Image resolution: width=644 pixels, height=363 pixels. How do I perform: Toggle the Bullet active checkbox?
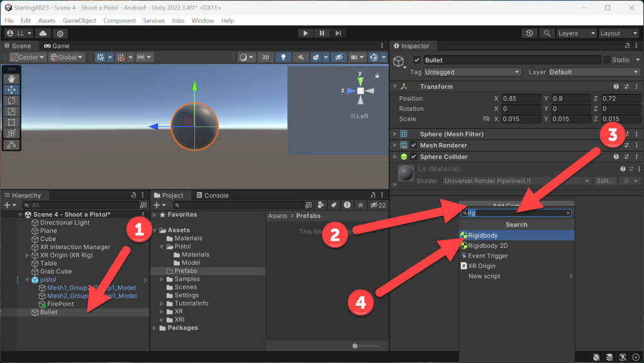click(417, 60)
